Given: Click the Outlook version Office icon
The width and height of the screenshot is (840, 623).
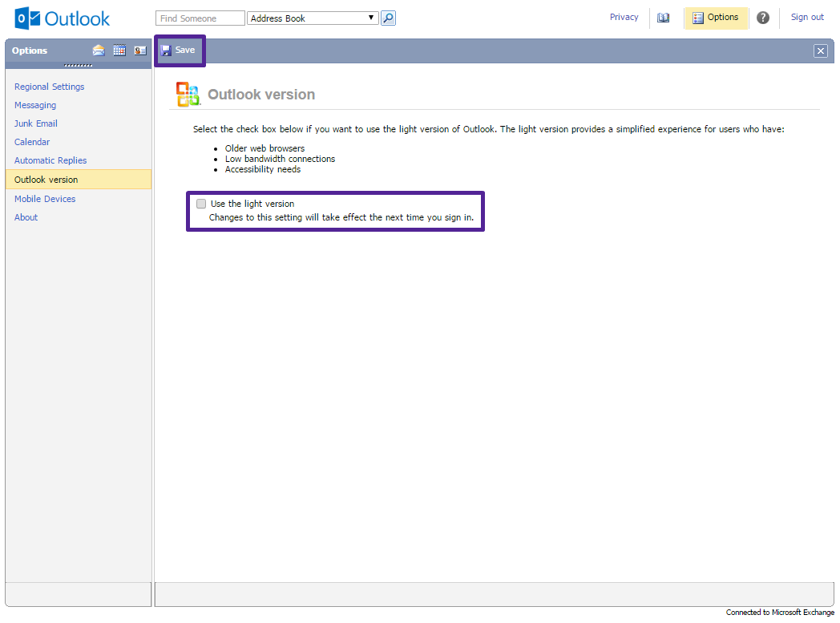Looking at the screenshot, I should pyautogui.click(x=188, y=95).
